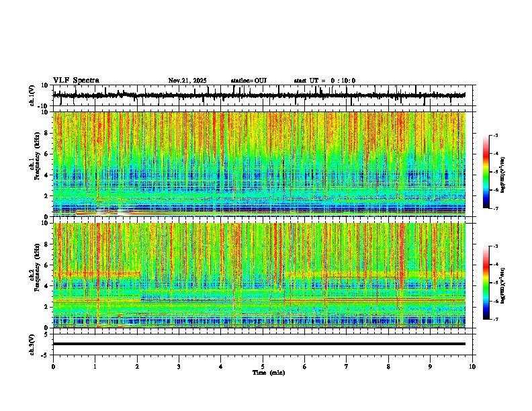This screenshot has height=411, width=532.
Task: Click the "5" tick on ch.3(V) axis
Action: pyautogui.click(x=46, y=334)
